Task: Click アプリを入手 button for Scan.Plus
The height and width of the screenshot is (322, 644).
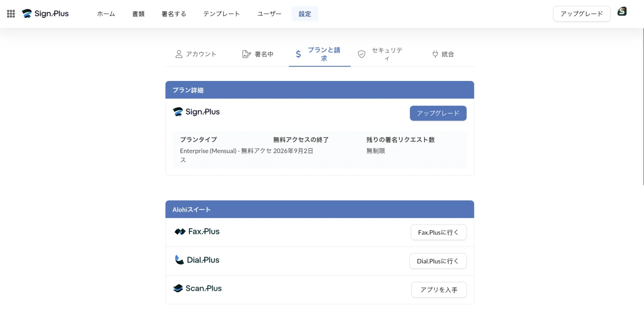Action: (x=439, y=290)
